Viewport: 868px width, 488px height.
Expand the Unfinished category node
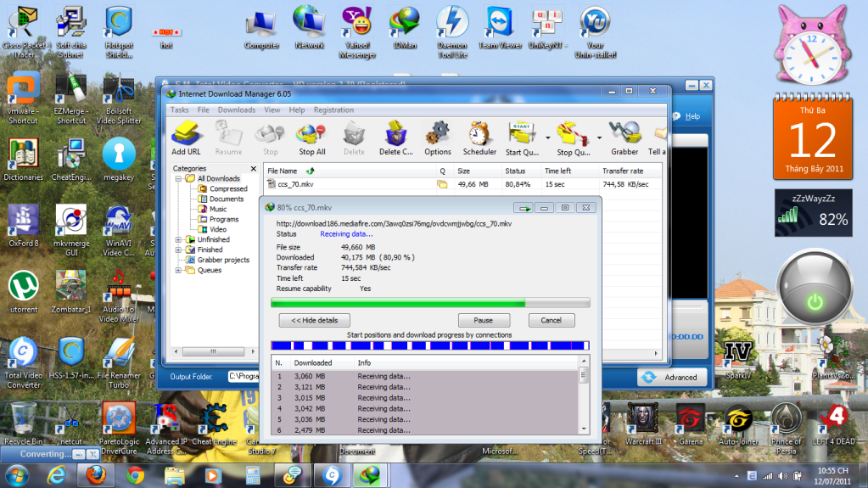point(178,240)
